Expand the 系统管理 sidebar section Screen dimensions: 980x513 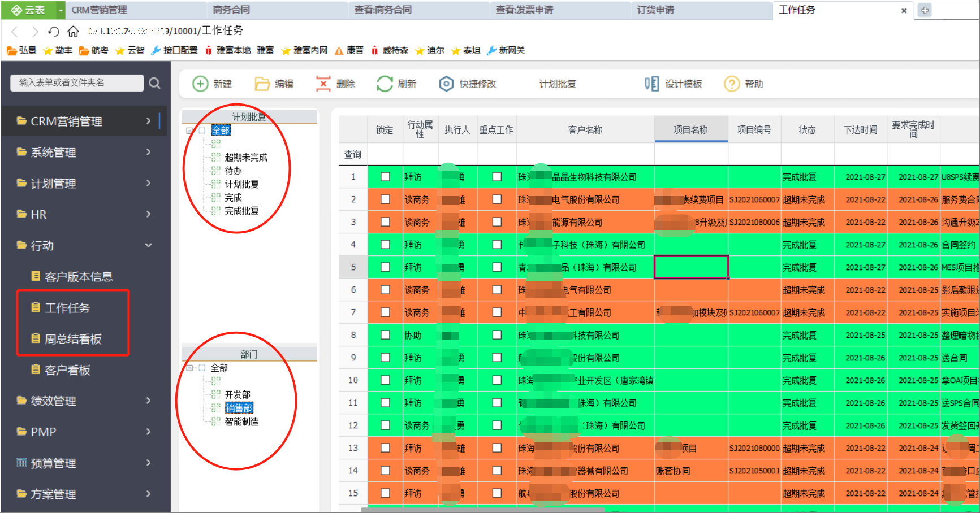(x=148, y=152)
